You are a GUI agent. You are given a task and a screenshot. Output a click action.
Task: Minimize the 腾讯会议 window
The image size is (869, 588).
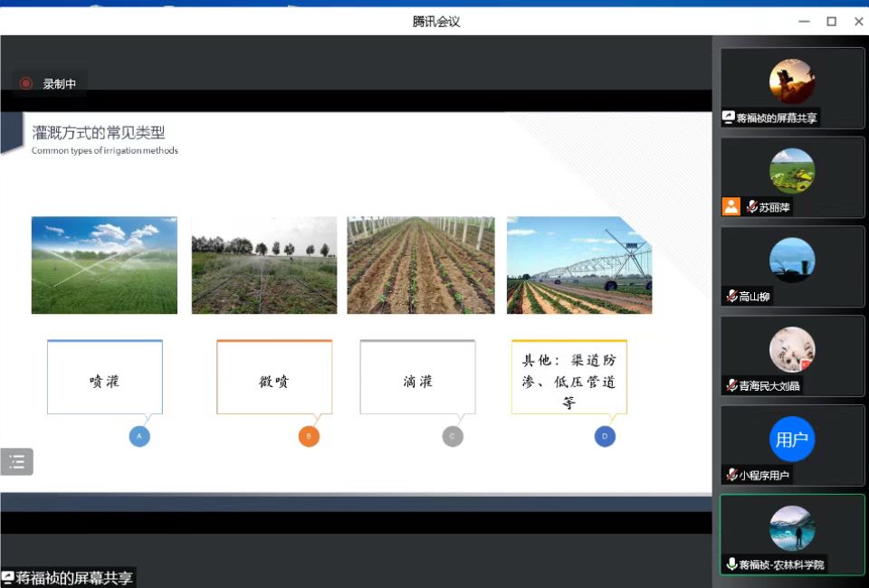pos(804,22)
